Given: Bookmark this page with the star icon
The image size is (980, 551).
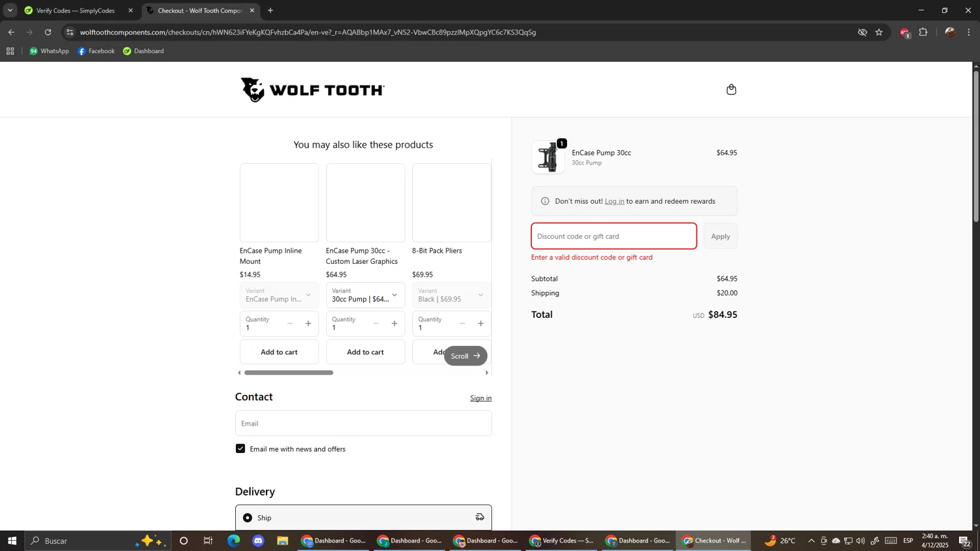Looking at the screenshot, I should click(879, 32).
